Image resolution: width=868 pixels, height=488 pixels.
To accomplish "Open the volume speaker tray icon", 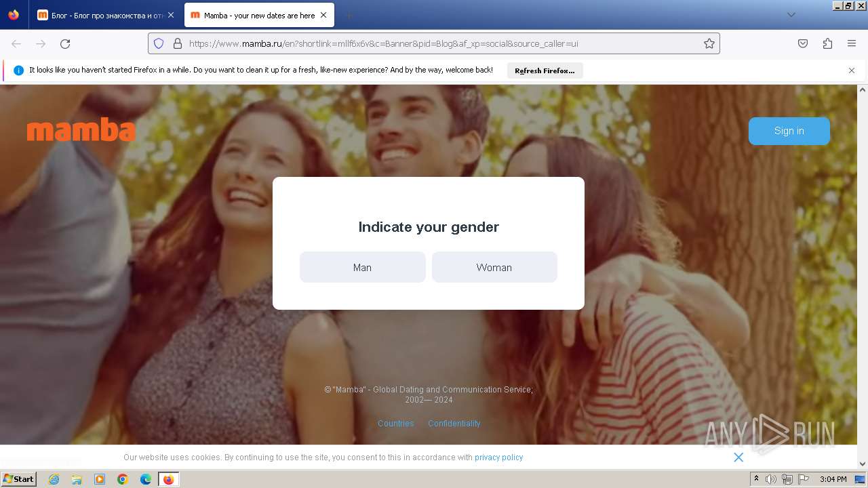I will (771, 479).
